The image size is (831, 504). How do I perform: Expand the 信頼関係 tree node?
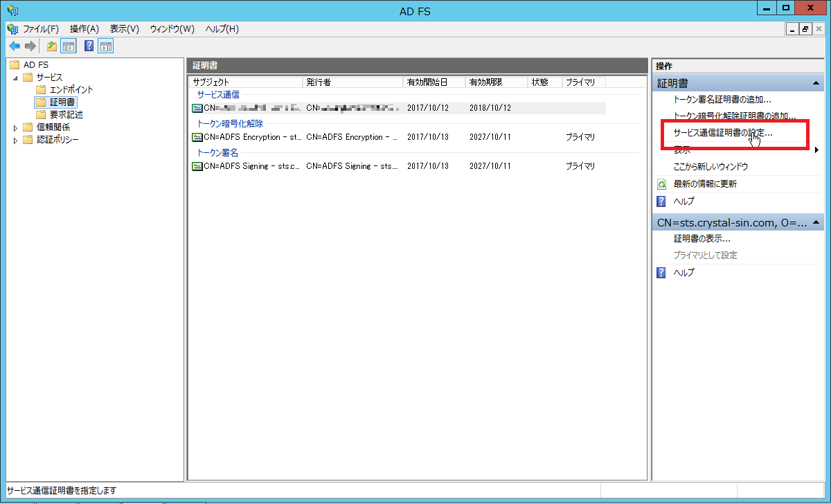(16, 127)
